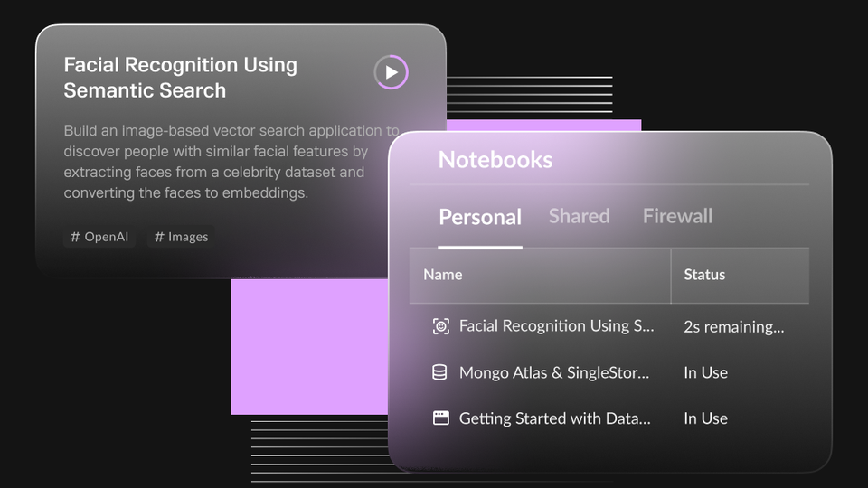This screenshot has height=488, width=868.
Task: Click the face-scan icon beside Facial Recognition row
Action: (440, 326)
